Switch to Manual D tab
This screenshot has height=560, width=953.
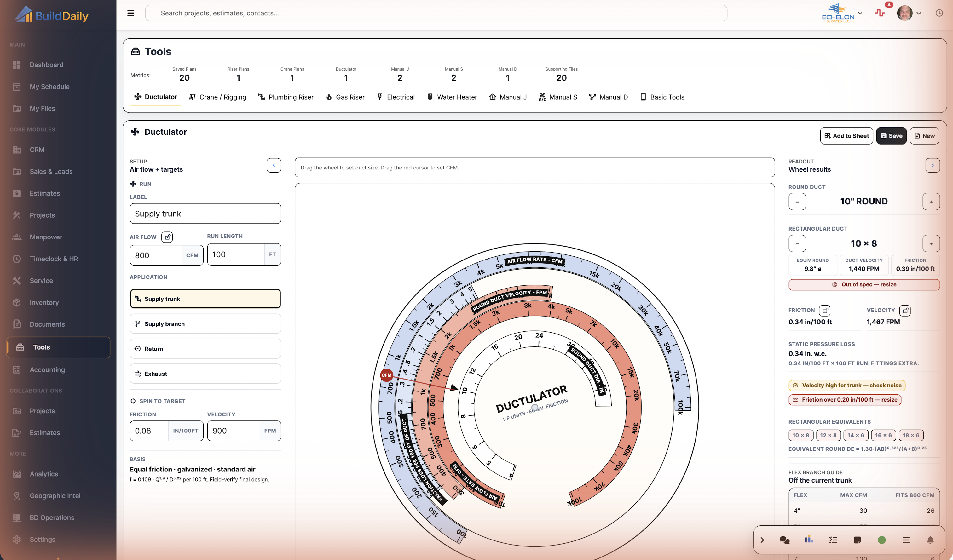pyautogui.click(x=609, y=97)
